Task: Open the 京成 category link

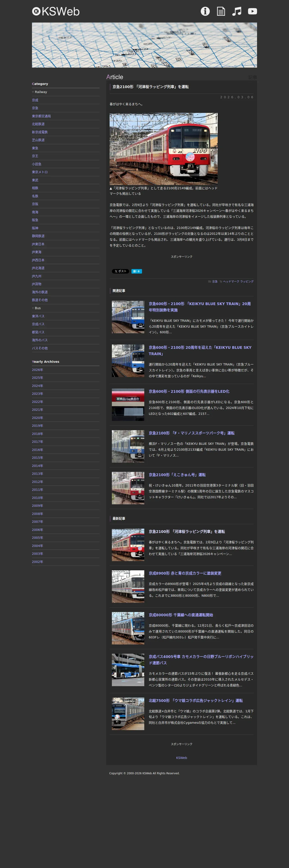Action: 35,100
